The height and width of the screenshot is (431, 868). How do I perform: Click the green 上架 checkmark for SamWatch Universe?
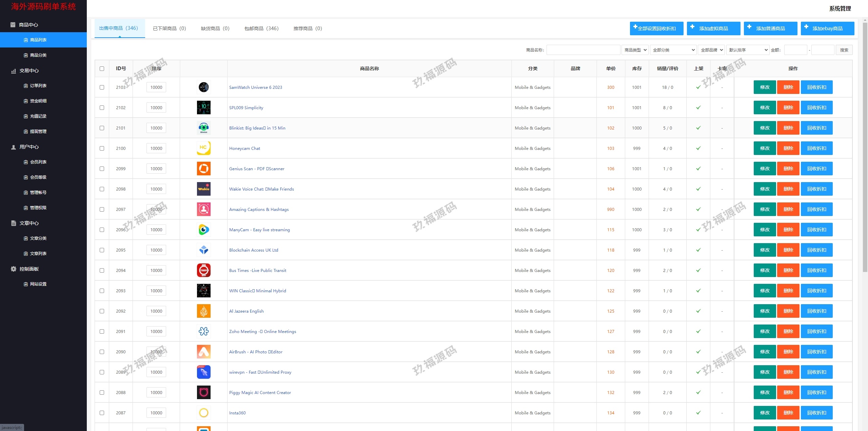click(x=698, y=87)
